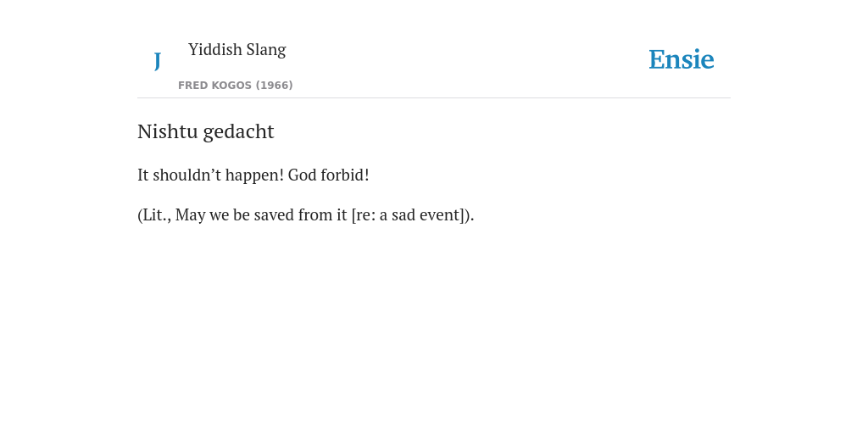868x434 pixels.
Task: Click the year "(1966)" beside the author
Action: tap(274, 86)
